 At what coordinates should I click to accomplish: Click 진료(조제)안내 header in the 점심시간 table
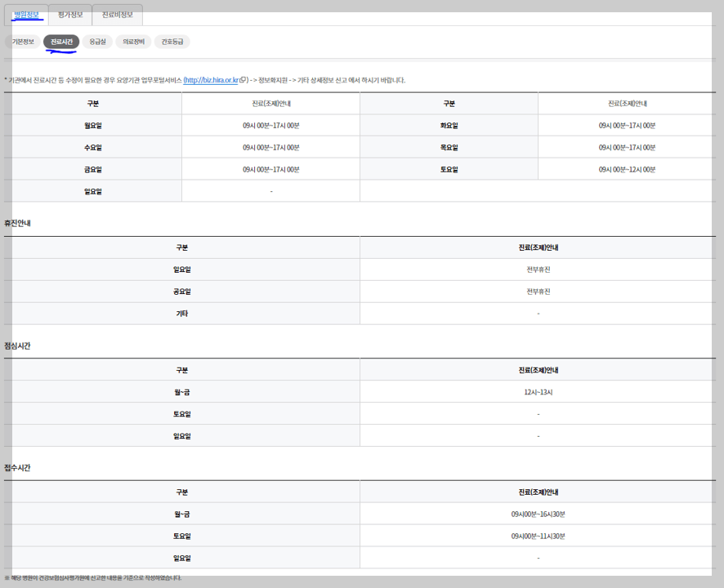539,370
